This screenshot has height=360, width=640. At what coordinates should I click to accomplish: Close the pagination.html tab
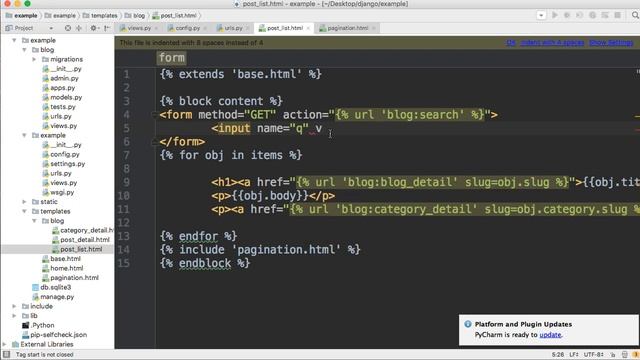373,28
